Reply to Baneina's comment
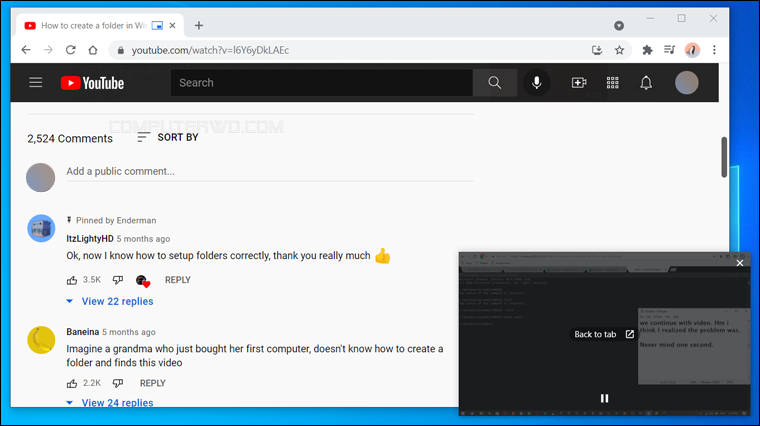The image size is (760, 426). (x=153, y=383)
